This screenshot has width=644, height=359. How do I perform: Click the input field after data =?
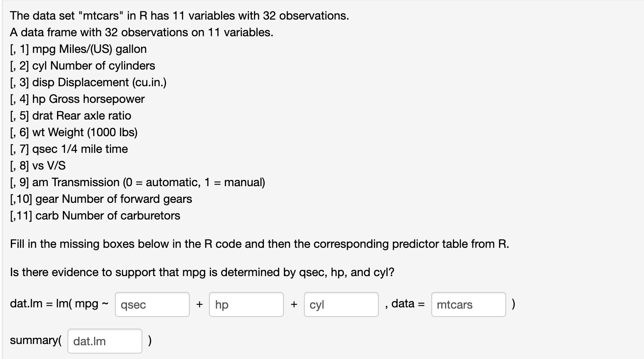pyautogui.click(x=468, y=304)
